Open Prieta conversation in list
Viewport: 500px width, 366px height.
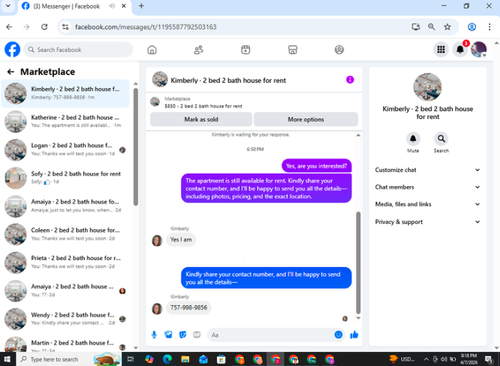pyautogui.click(x=65, y=263)
